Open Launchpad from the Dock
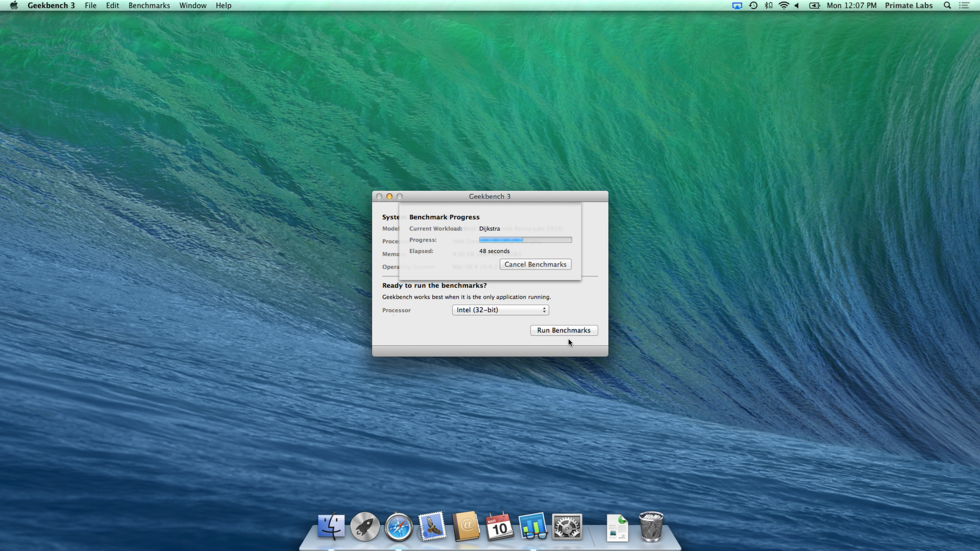This screenshot has width=980, height=551. click(x=364, y=527)
